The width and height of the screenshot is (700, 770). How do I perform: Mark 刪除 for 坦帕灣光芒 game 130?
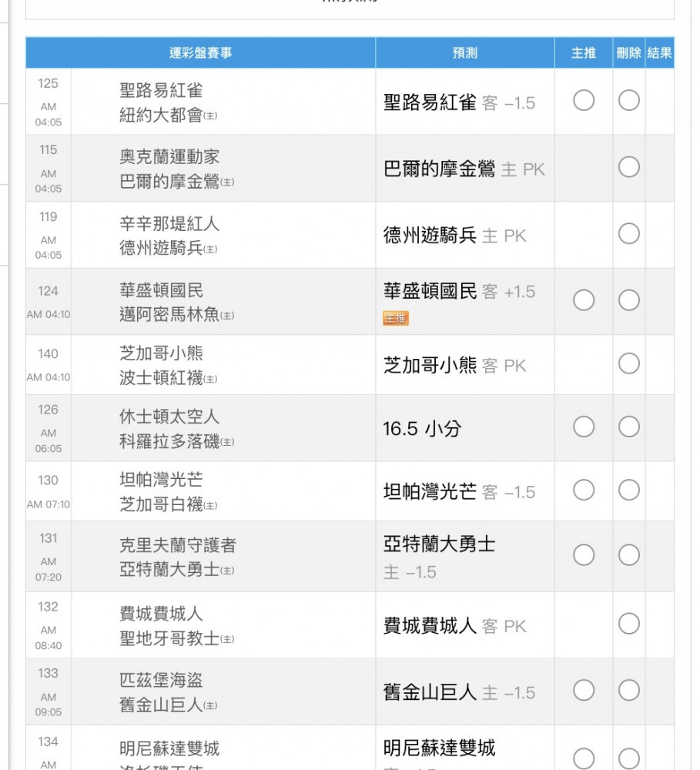pos(629,490)
